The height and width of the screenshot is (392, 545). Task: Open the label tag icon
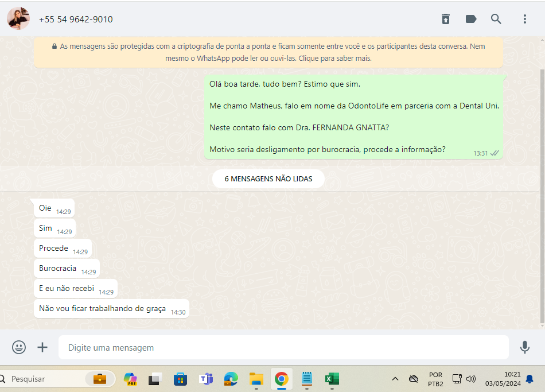point(471,19)
